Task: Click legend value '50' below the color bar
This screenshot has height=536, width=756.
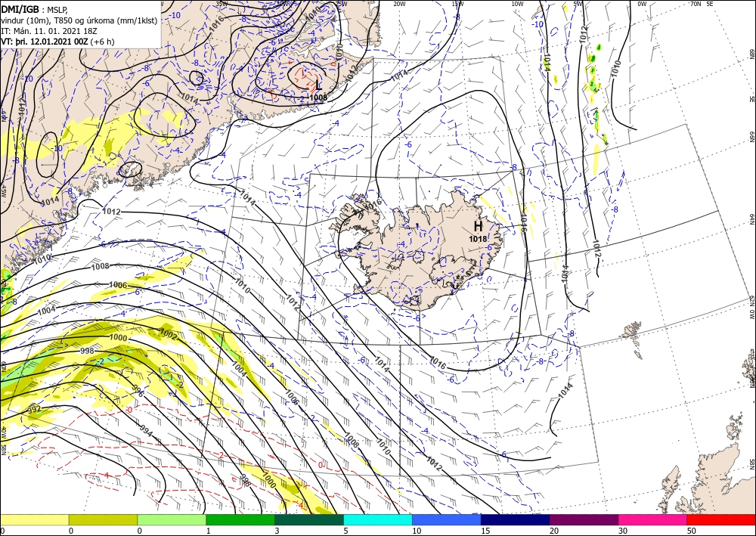Action: [x=691, y=531]
